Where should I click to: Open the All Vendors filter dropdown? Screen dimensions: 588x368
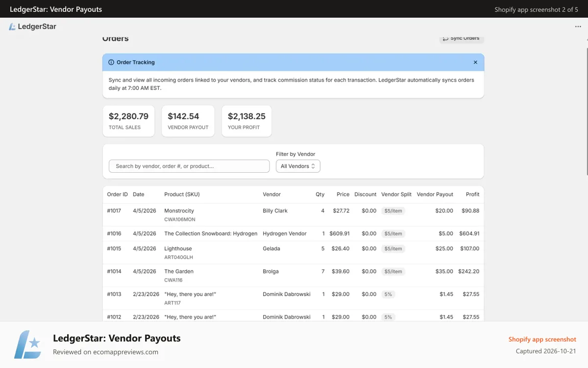(x=298, y=166)
